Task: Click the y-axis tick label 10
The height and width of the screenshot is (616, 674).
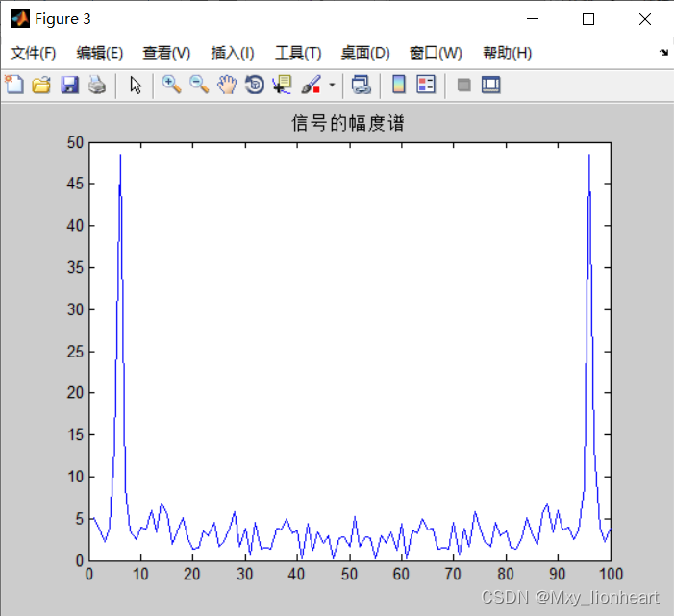Action: [75, 477]
